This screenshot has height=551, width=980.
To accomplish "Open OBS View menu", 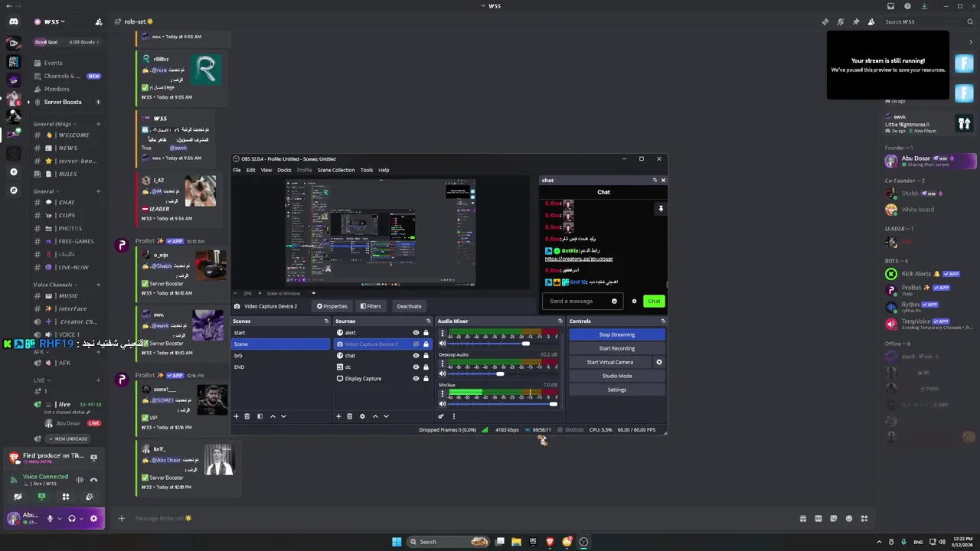I will click(266, 170).
